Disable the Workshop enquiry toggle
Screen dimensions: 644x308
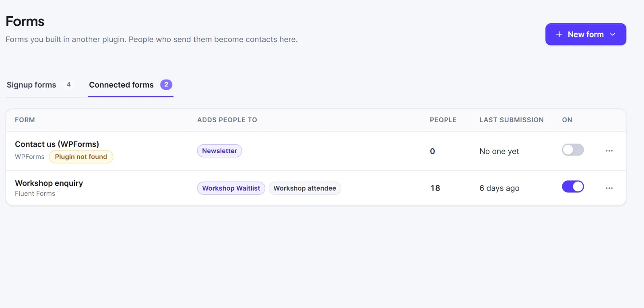tap(573, 187)
